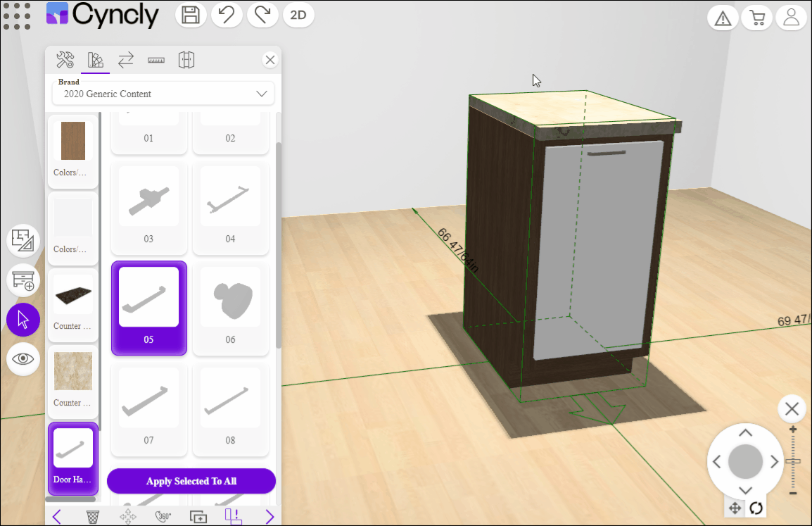
Task: Open the cabinet configuration tab
Action: [186, 60]
